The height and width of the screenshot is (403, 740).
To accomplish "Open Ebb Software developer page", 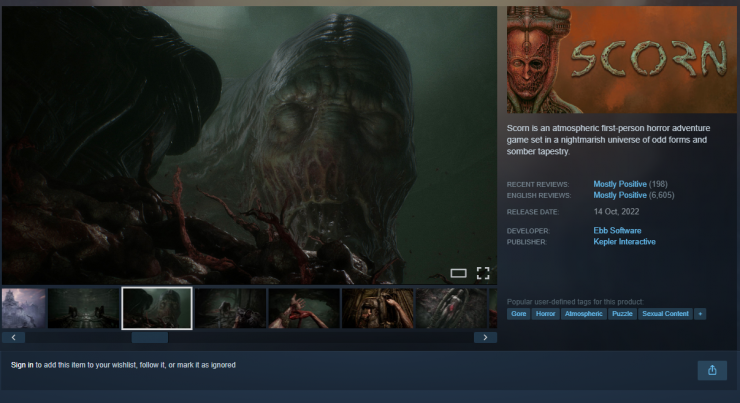I will coord(617,230).
